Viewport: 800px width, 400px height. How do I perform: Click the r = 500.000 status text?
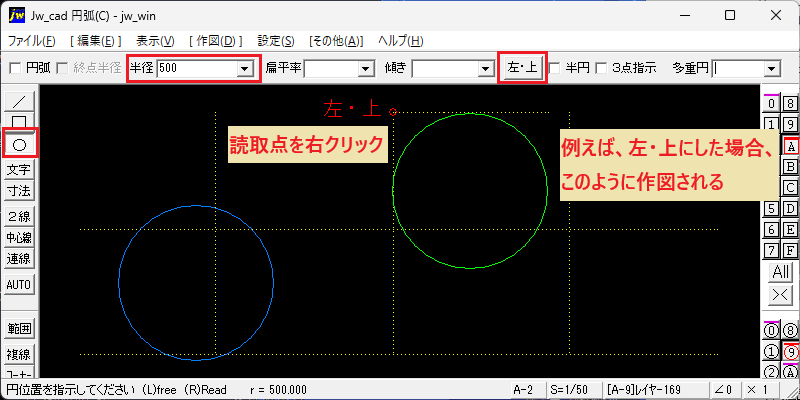pos(279,390)
